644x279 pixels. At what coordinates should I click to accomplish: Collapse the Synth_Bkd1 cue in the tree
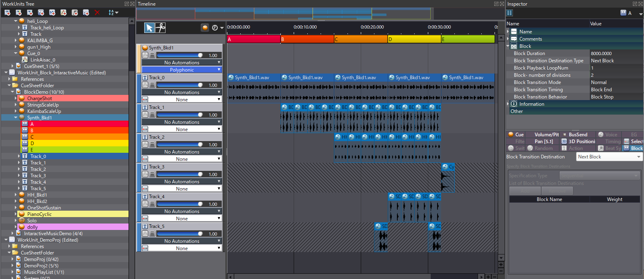16,117
